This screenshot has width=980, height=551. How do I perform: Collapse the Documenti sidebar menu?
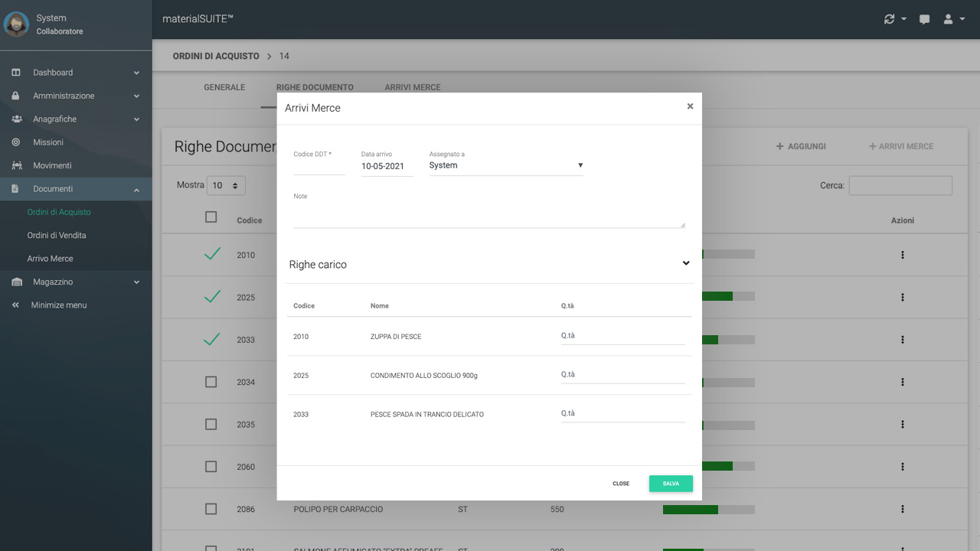pyautogui.click(x=136, y=189)
